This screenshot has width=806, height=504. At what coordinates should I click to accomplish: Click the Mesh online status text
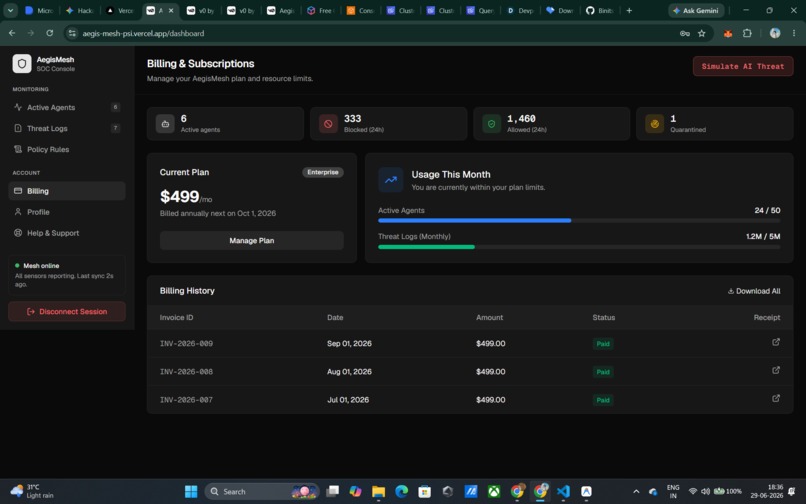pyautogui.click(x=41, y=266)
